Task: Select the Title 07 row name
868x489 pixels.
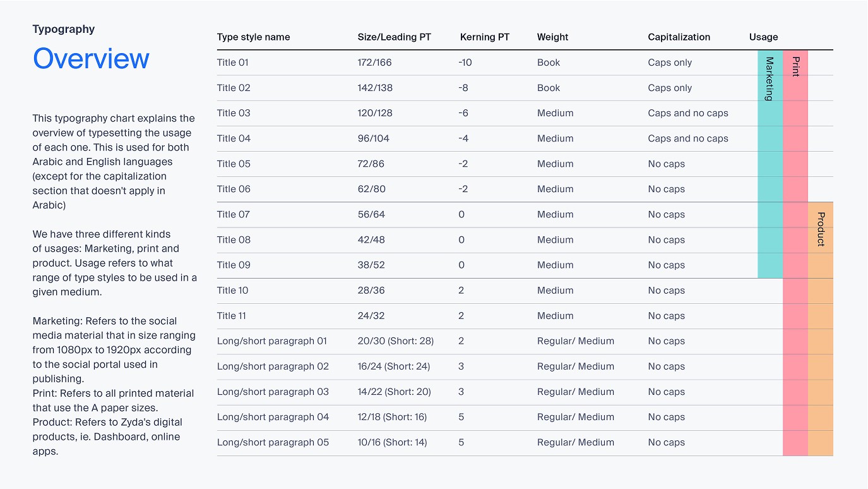Action: tap(234, 214)
